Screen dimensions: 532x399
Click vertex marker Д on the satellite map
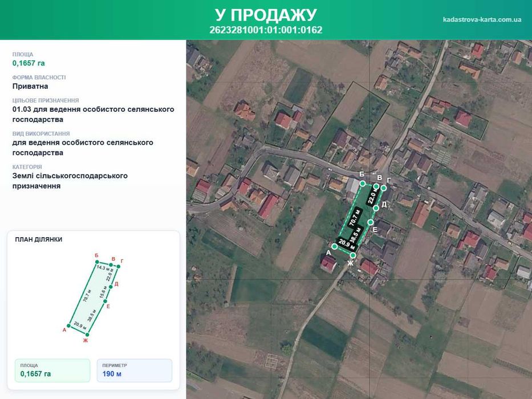376,208
